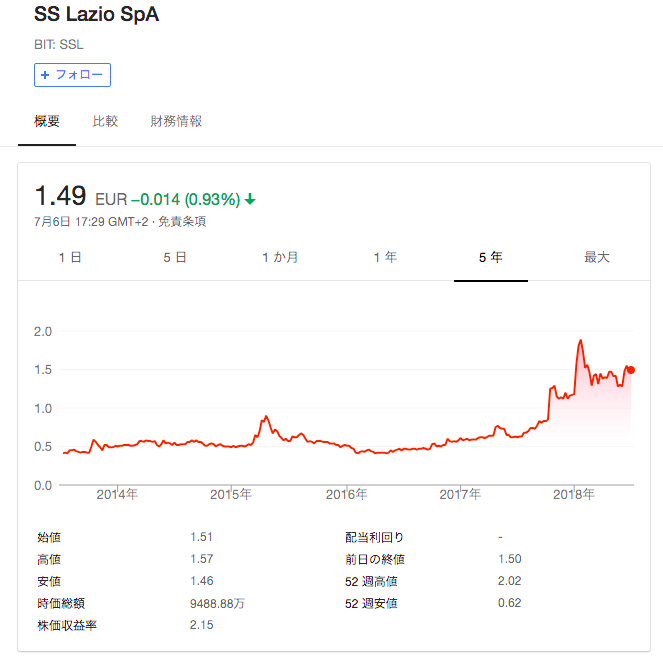The image size is (663, 659).
Task: Click the 52 週高値 value 2.02
Action: pyautogui.click(x=510, y=581)
